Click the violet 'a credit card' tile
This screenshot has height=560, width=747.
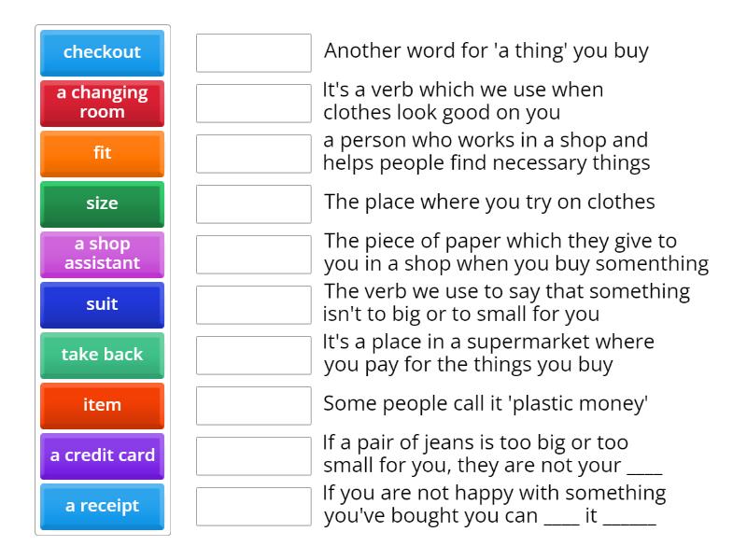tap(102, 455)
